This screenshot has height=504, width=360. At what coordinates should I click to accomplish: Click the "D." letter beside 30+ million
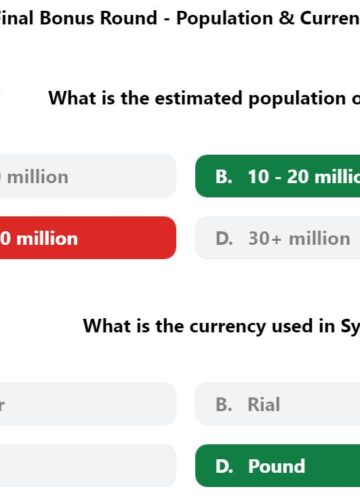pos(224,239)
